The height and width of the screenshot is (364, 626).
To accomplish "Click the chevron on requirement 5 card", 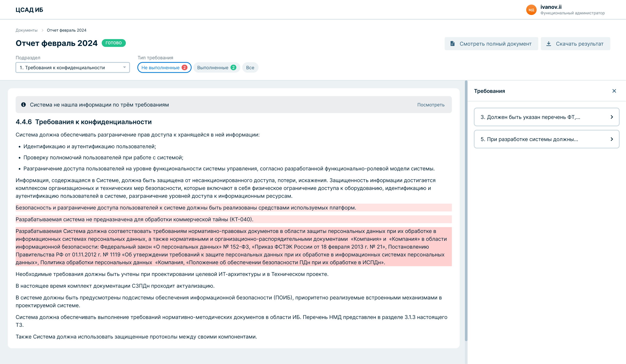I will pyautogui.click(x=612, y=139).
